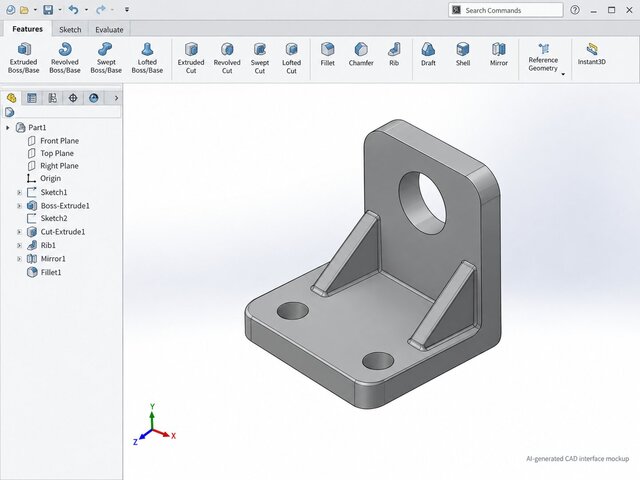Viewport: 640px width, 480px height.
Task: Click the tree filter icon
Action: [x=9, y=112]
